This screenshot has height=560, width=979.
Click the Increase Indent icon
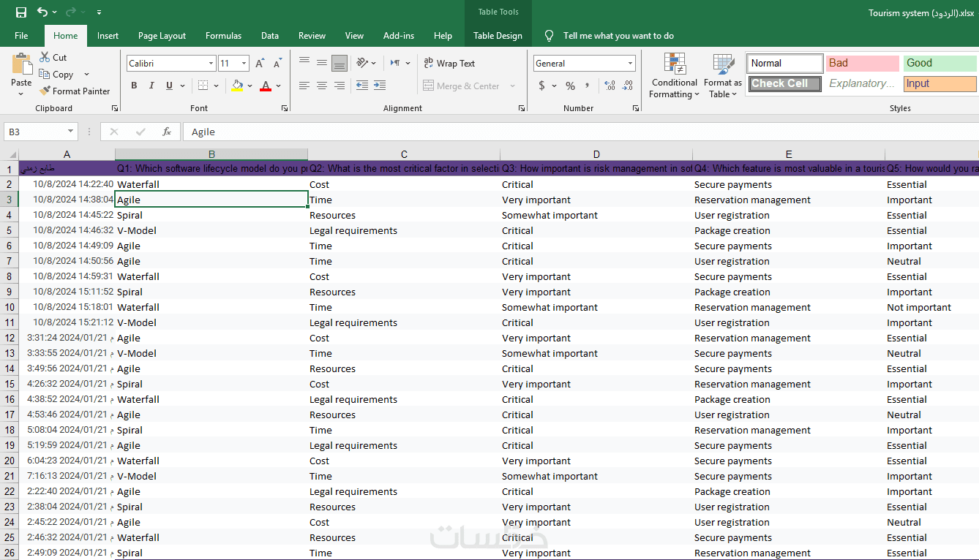coord(379,86)
